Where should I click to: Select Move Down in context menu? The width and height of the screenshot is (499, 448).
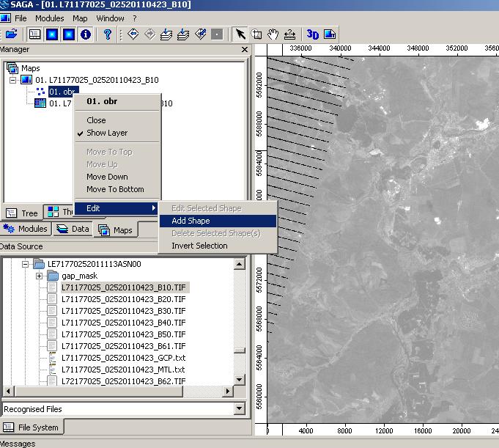[107, 177]
